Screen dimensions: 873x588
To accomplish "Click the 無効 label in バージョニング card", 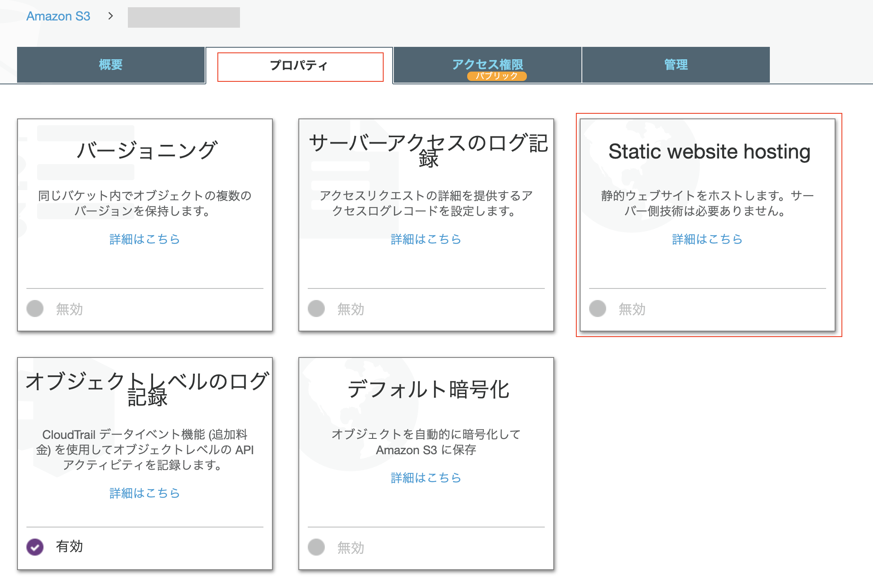I will pyautogui.click(x=69, y=309).
